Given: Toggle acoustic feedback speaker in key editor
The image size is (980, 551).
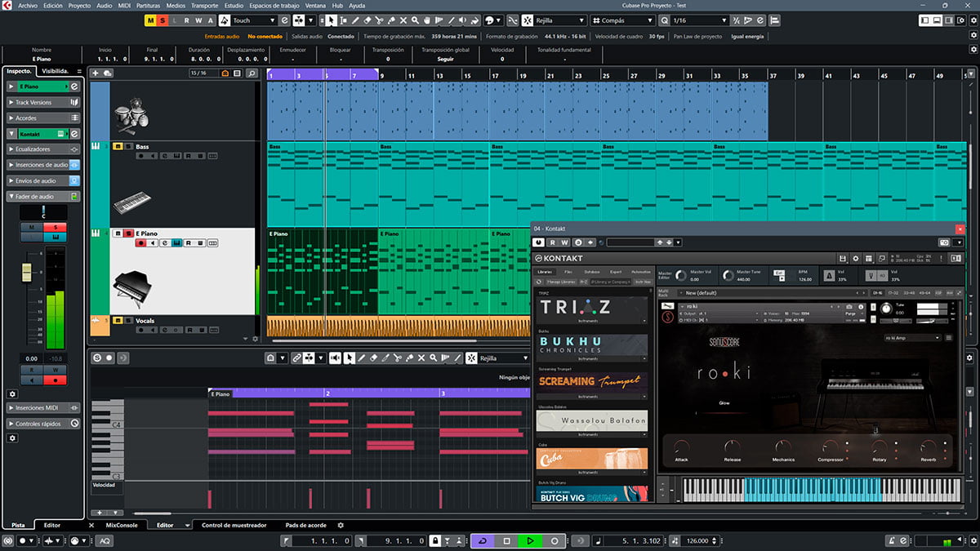Looking at the screenshot, I should [x=335, y=358].
